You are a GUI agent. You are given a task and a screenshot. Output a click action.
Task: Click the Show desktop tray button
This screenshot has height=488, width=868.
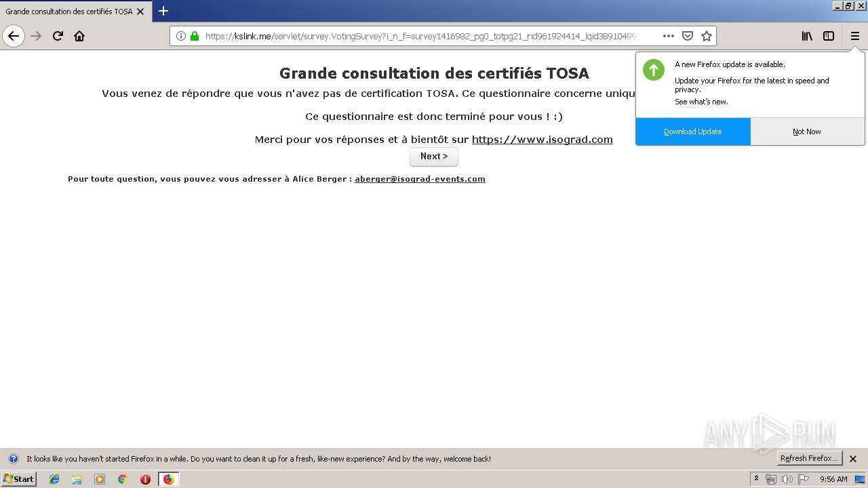pos(860,479)
